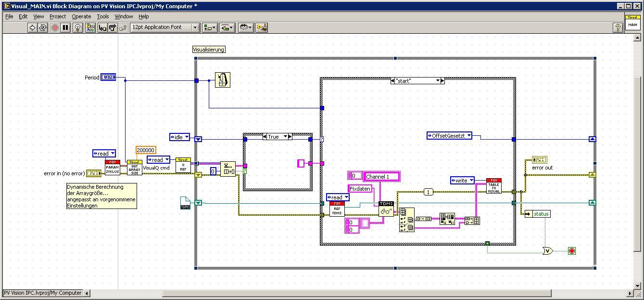Click the Step Into button
Screen dimensions: 644x300
(102, 27)
